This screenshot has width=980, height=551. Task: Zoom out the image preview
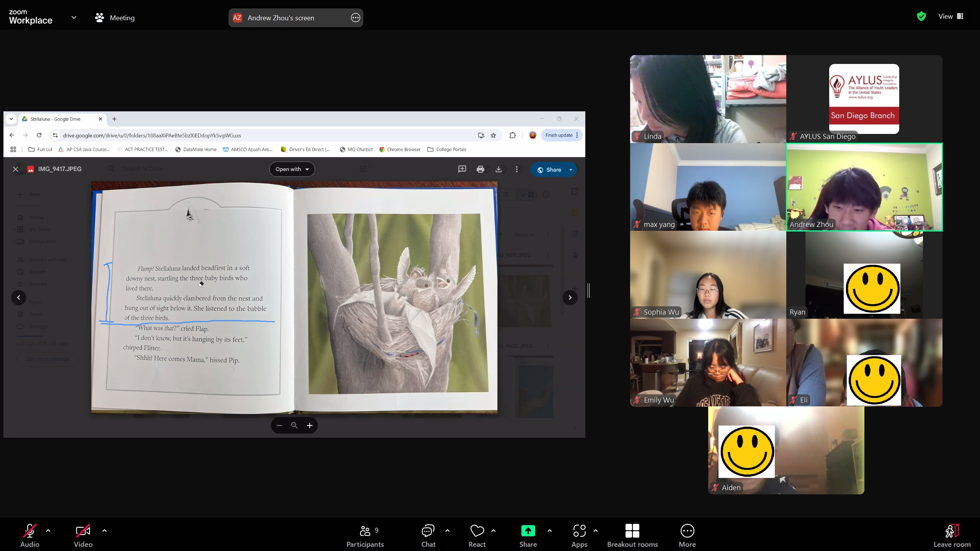279,425
